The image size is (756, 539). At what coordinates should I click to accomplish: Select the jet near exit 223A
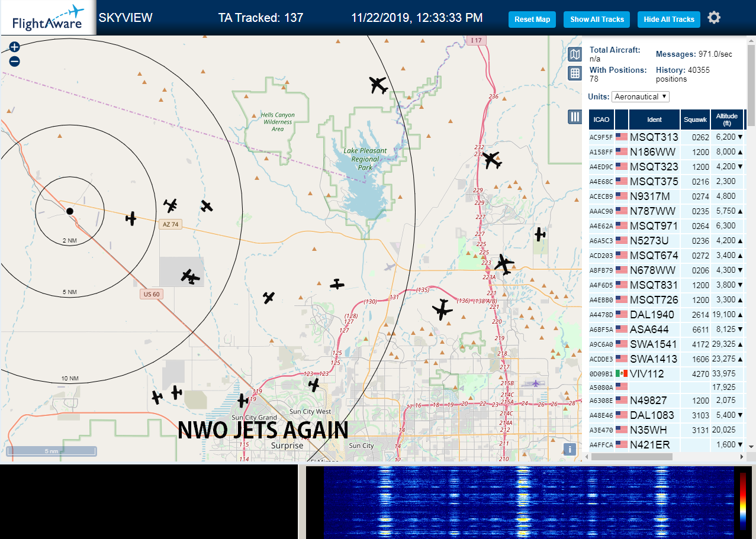coord(504,264)
